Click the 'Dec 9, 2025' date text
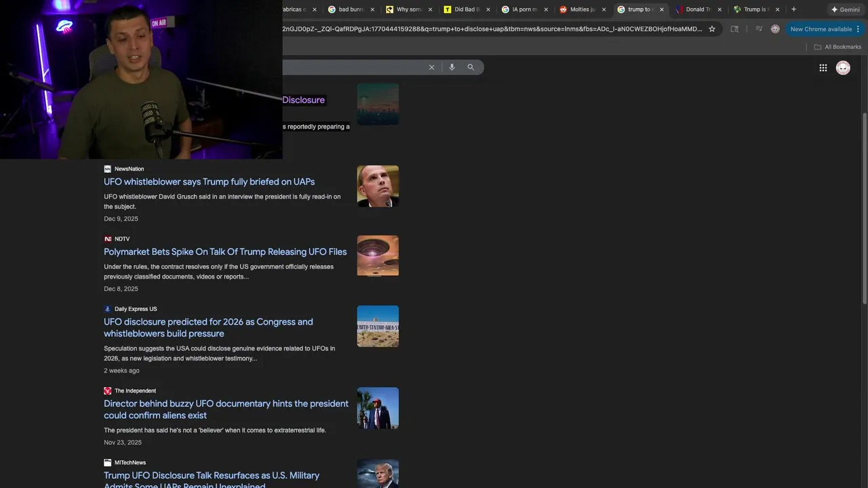Viewport: 868px width, 488px height. point(121,219)
